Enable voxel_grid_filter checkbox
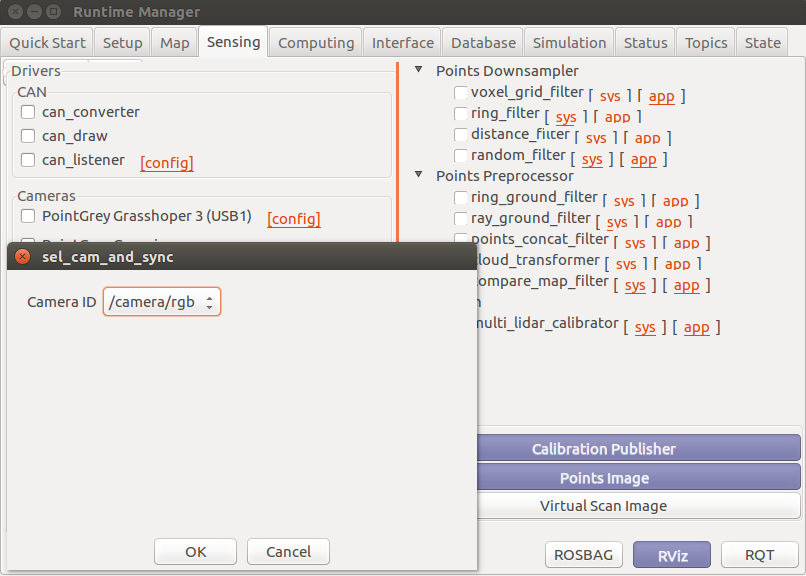The image size is (806, 576). 461,92
